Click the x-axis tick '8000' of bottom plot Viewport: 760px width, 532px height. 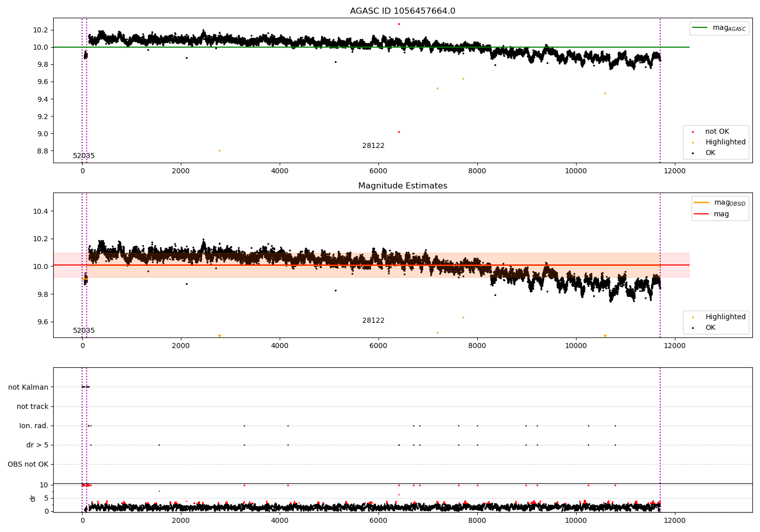point(477,520)
